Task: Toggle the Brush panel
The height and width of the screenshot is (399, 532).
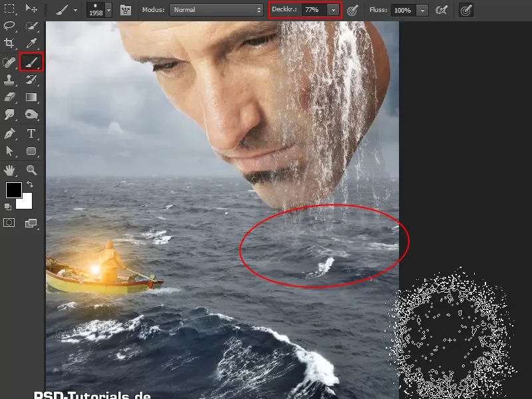Action: click(126, 10)
